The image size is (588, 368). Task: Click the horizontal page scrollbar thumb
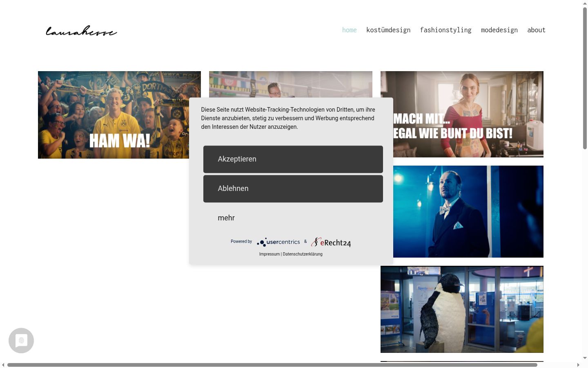click(272, 365)
